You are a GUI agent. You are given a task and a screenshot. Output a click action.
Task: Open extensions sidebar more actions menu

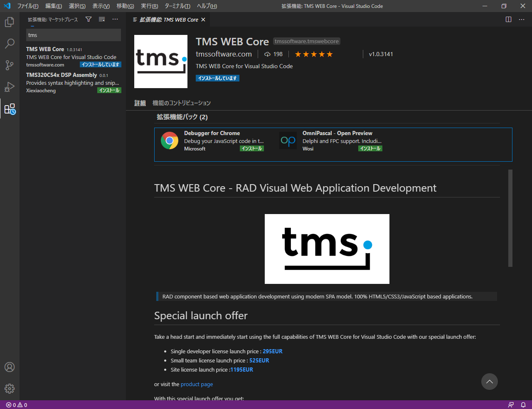(x=115, y=19)
